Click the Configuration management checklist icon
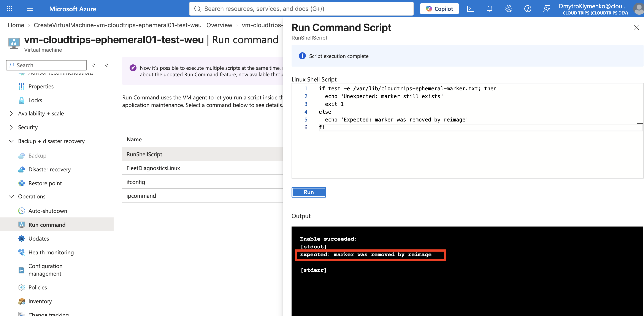 [22, 270]
